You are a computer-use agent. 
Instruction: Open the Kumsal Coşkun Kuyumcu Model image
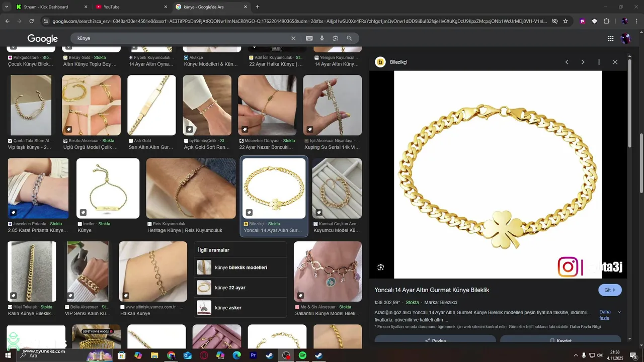coord(337,189)
